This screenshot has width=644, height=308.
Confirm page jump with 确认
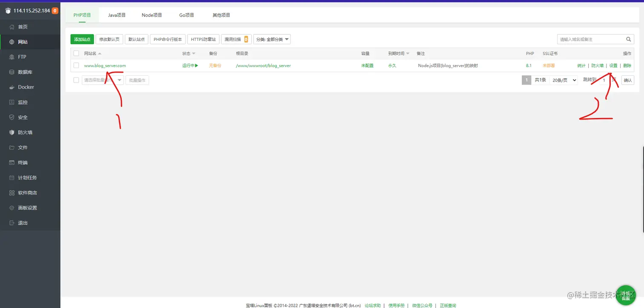point(628,80)
